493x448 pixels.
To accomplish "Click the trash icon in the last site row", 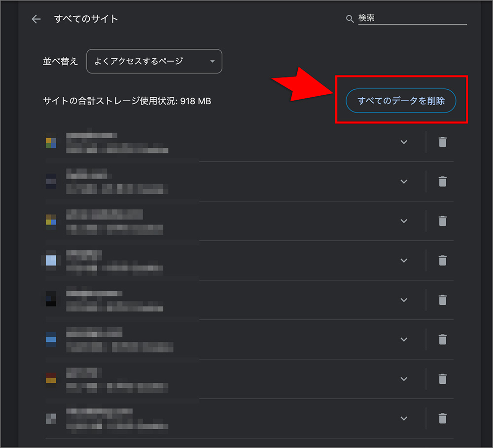I will [x=442, y=418].
